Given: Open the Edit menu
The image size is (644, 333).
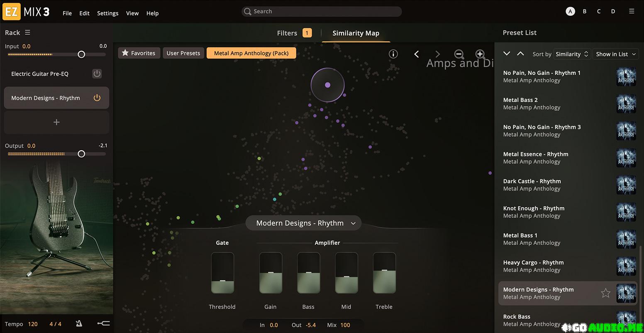Looking at the screenshot, I should click(x=85, y=13).
